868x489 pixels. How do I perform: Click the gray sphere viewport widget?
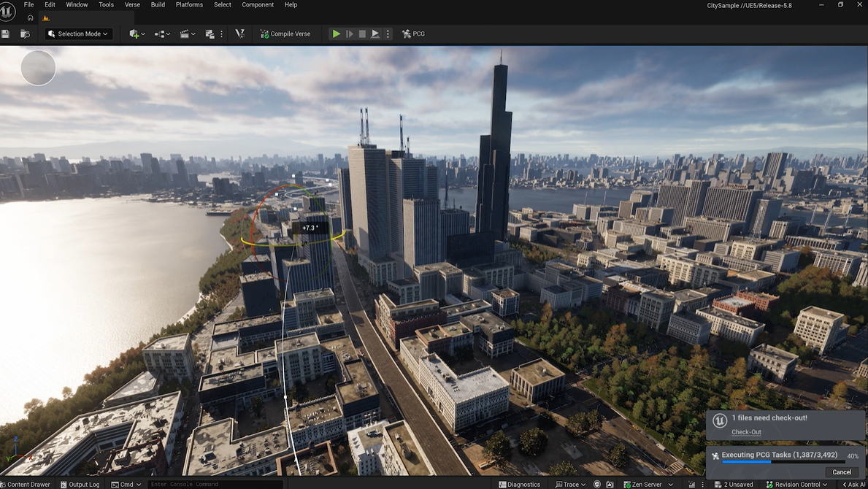click(38, 68)
